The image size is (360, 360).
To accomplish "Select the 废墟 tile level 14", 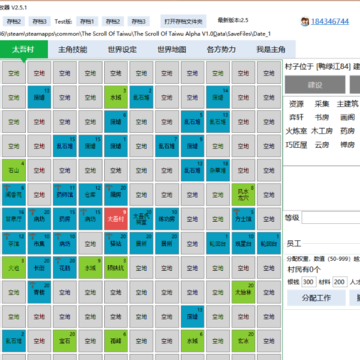I will tap(218, 97).
